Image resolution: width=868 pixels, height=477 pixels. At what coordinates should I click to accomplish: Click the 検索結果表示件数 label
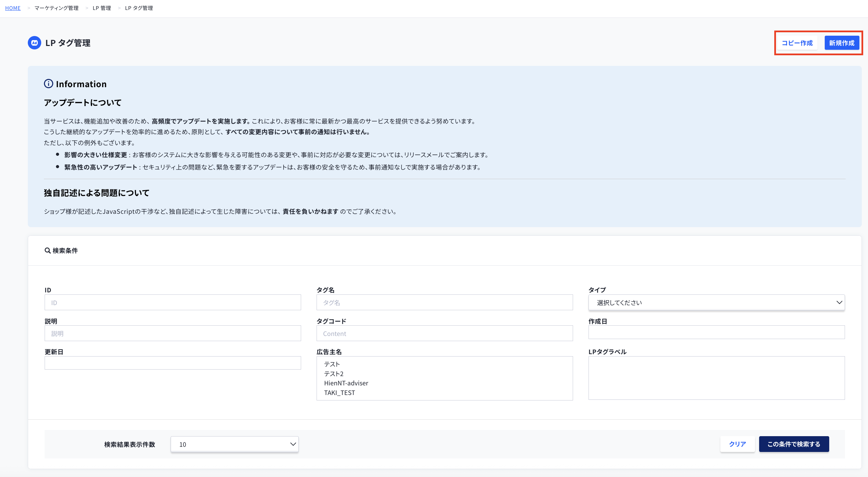coord(130,444)
